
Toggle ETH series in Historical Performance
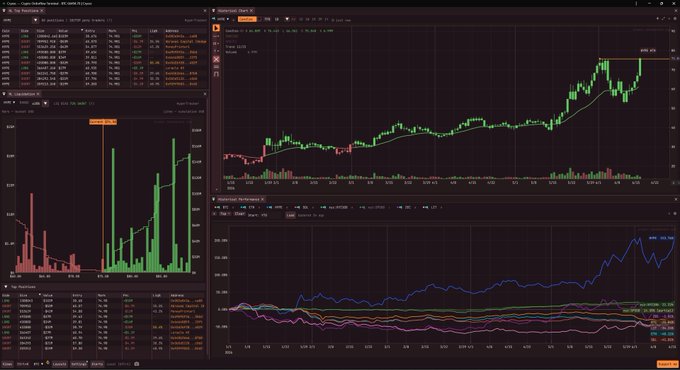[248, 207]
